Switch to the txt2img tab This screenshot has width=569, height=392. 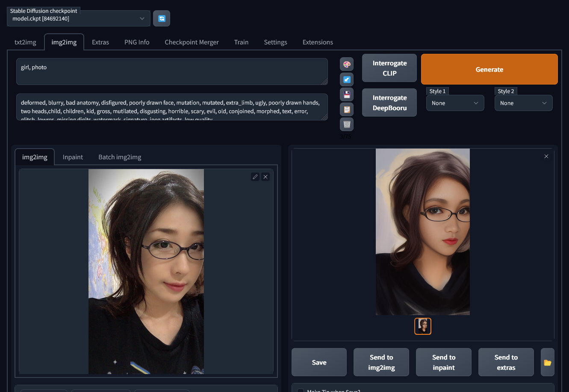(x=25, y=42)
